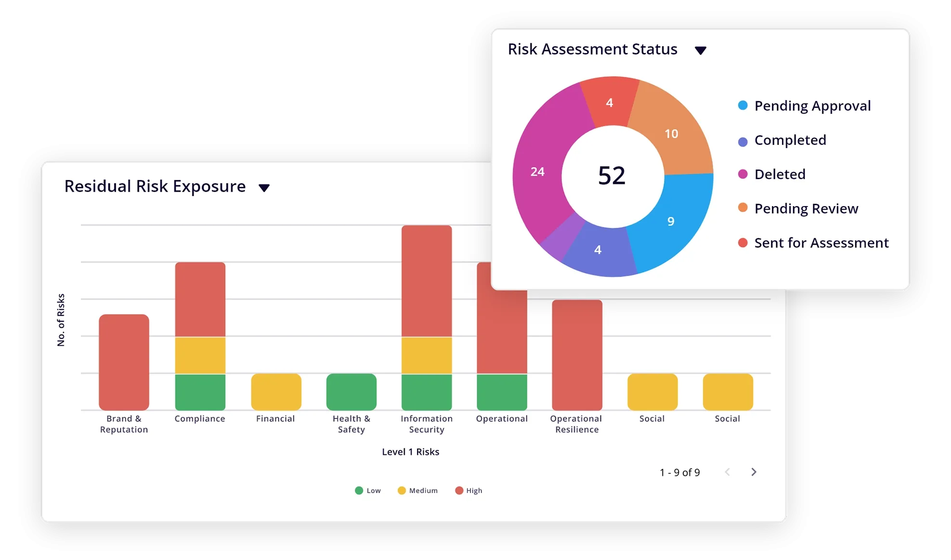Click the Pending Review legend dot

pyautogui.click(x=743, y=208)
